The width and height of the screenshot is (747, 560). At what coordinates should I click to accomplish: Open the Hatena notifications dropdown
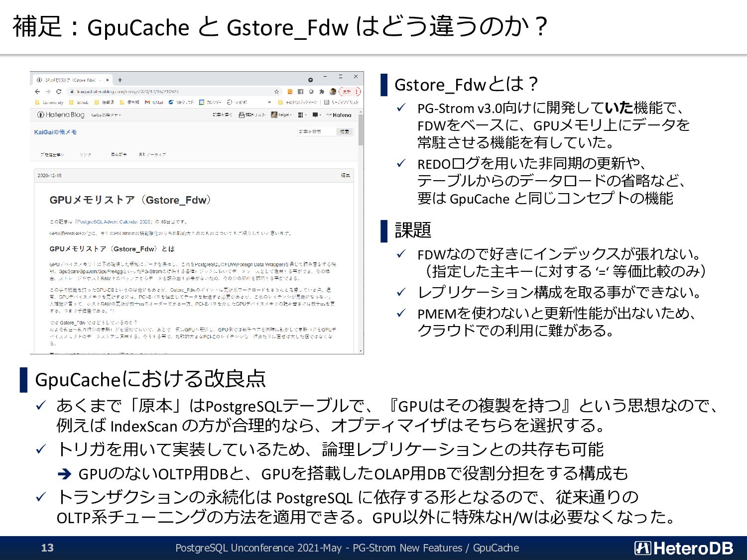coord(316,115)
